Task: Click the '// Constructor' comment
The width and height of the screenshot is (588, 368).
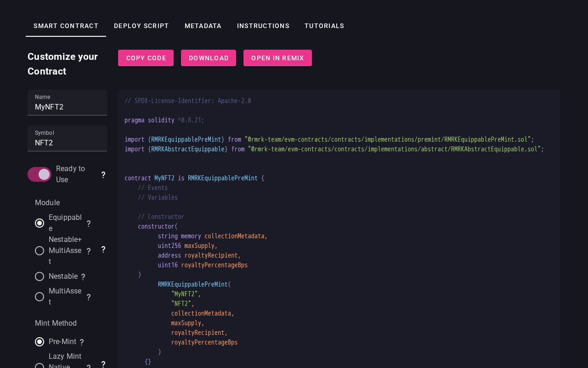Action: pos(161,217)
